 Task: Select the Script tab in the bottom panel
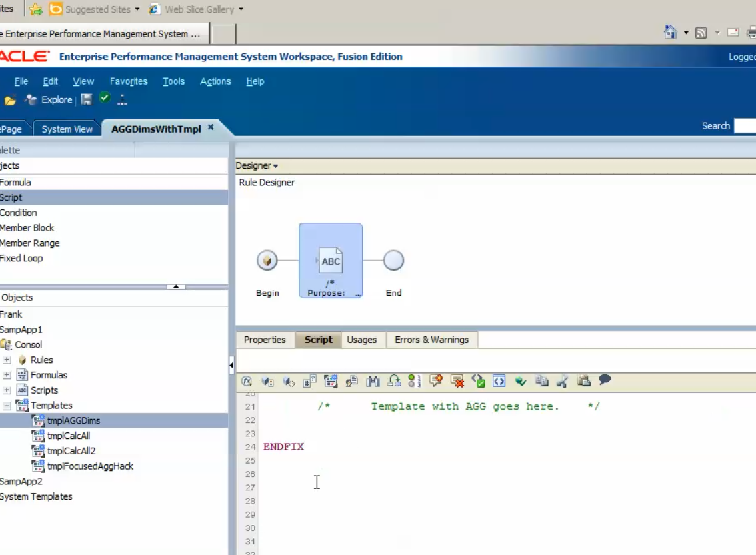point(318,340)
